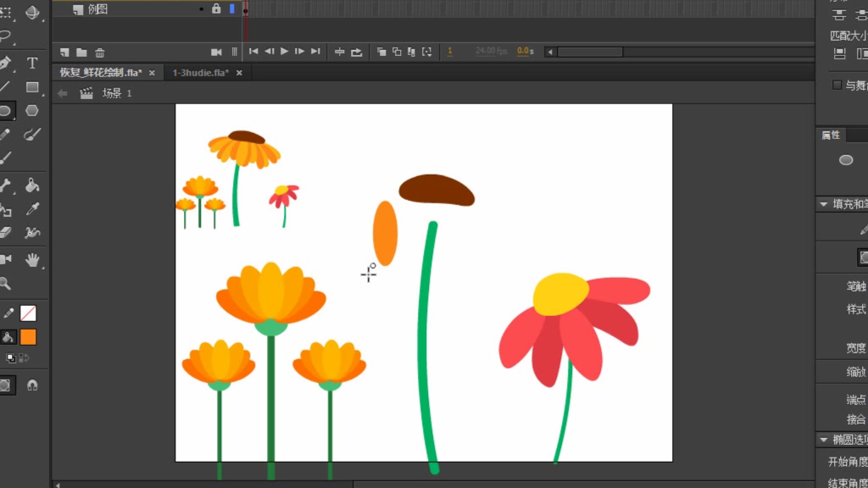Screen dimensions: 868x488
Task: Click the orange fill color swatch
Action: [x=28, y=337]
